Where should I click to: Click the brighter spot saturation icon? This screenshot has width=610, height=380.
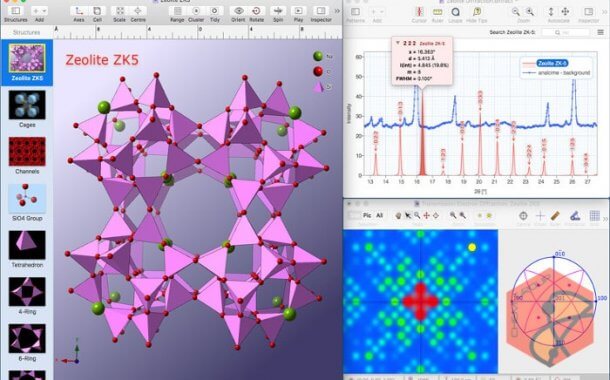click(489, 215)
